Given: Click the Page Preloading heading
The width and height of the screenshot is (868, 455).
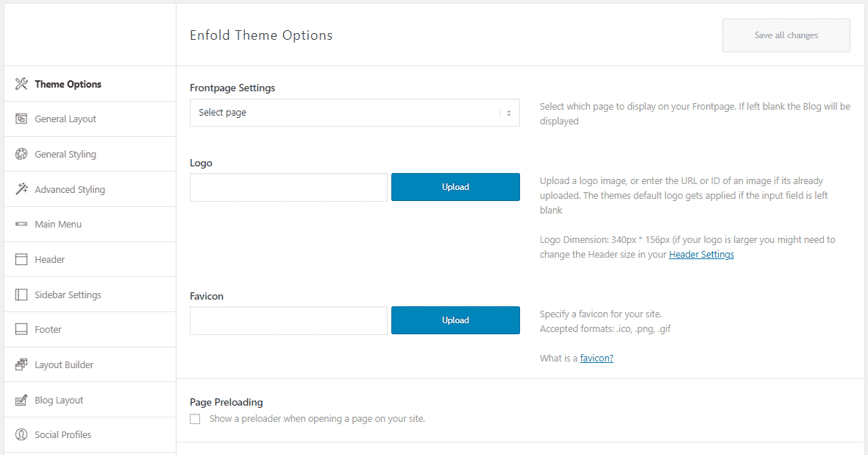Looking at the screenshot, I should (227, 402).
